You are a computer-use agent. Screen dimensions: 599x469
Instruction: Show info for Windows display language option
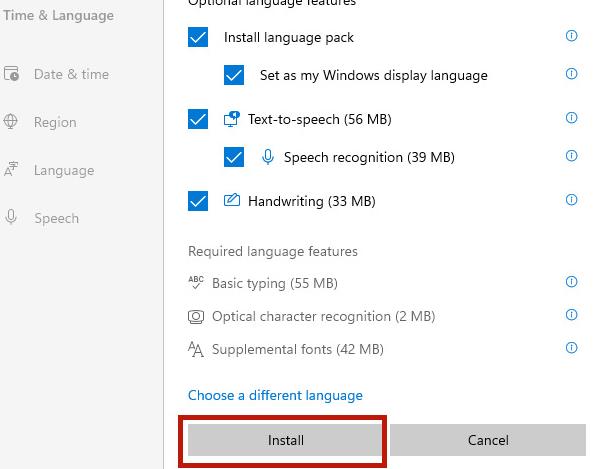(x=571, y=74)
